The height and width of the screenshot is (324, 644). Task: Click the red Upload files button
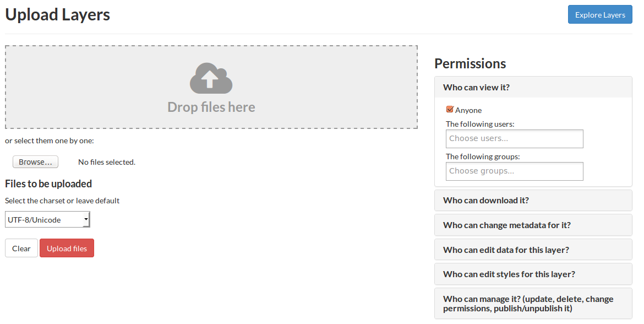tap(67, 249)
